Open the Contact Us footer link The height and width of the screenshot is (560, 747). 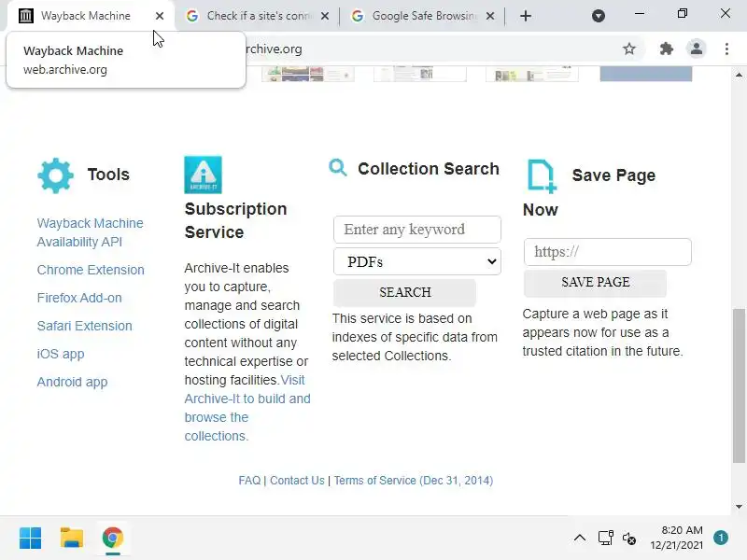297,480
